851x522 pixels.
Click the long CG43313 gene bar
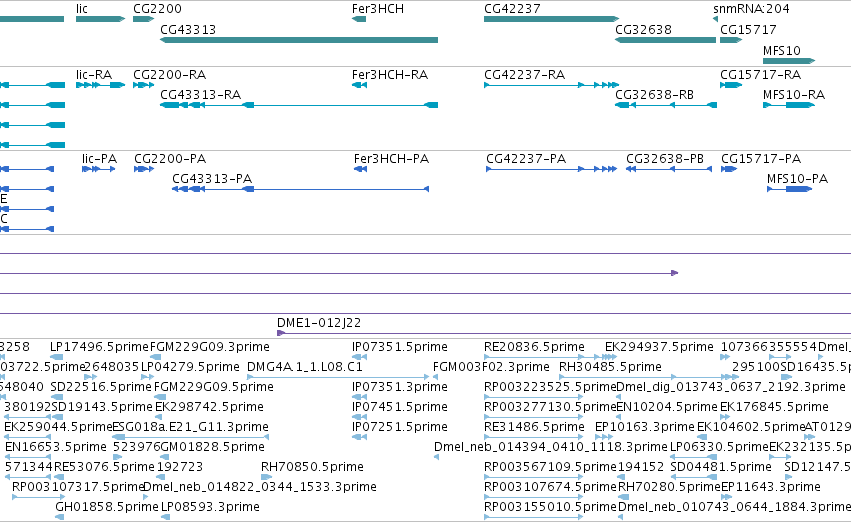click(299, 40)
